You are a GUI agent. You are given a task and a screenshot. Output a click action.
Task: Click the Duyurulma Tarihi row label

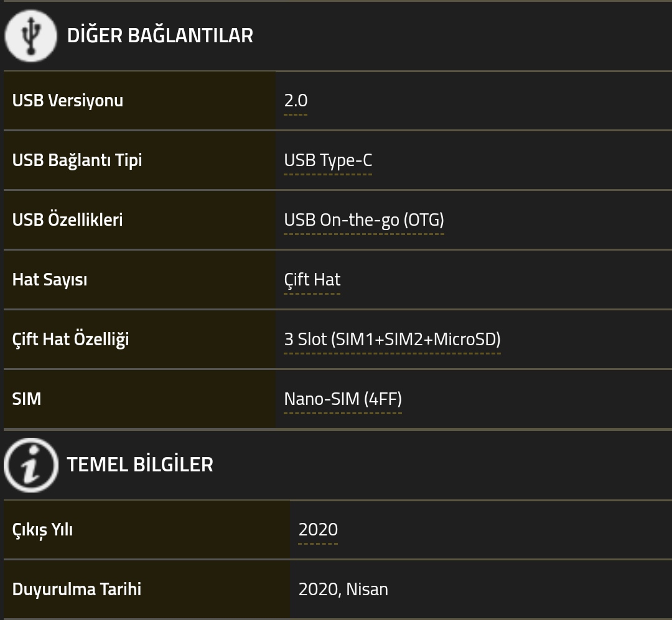tap(77, 589)
